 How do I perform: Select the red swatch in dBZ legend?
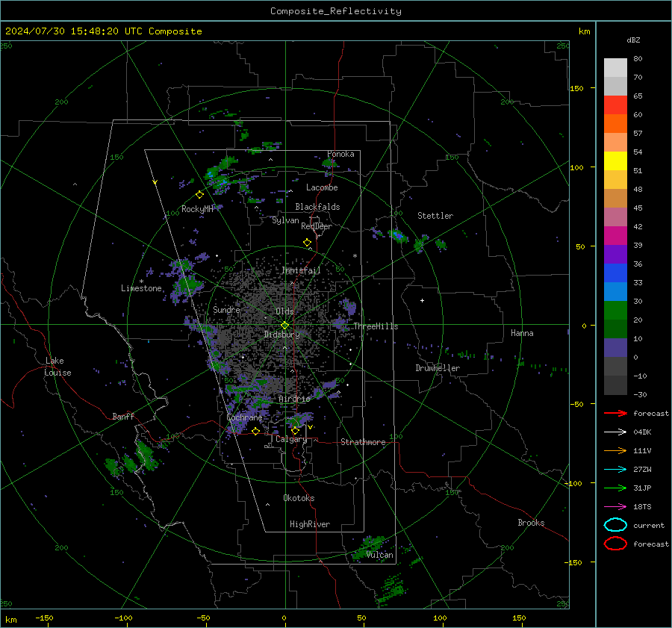click(615, 105)
